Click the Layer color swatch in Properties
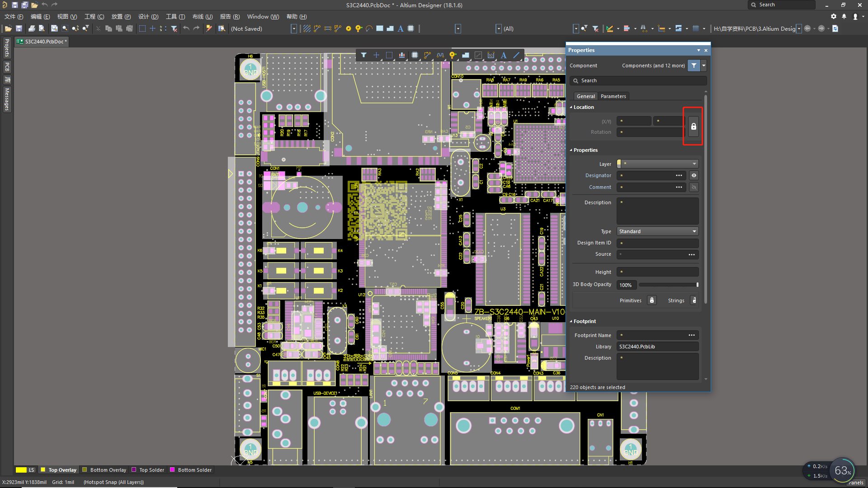 619,164
